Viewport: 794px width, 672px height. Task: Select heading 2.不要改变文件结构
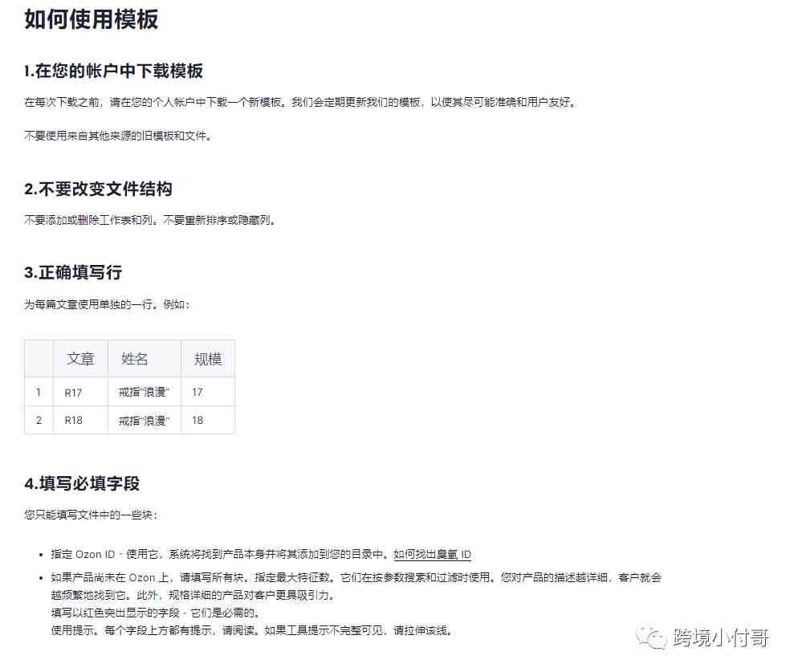point(98,189)
